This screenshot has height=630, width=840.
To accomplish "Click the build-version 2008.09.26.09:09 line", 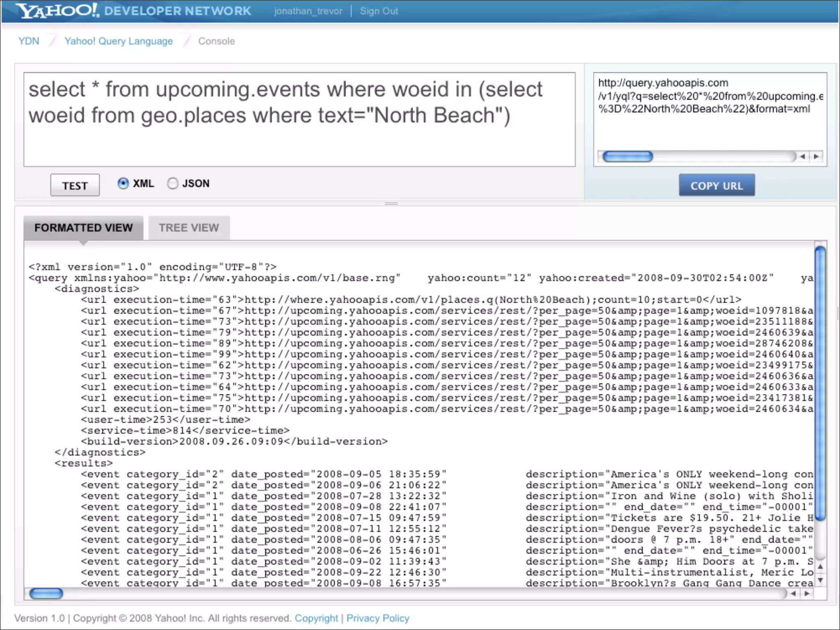I will (234, 441).
